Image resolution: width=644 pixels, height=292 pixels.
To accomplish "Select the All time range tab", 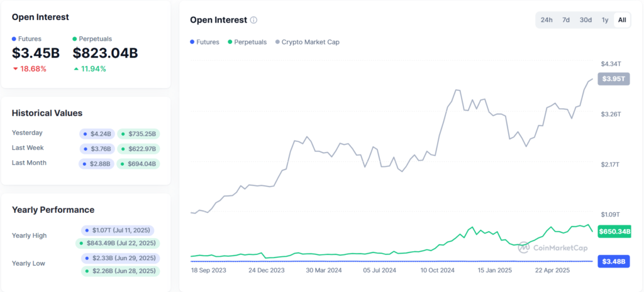I will tap(622, 20).
